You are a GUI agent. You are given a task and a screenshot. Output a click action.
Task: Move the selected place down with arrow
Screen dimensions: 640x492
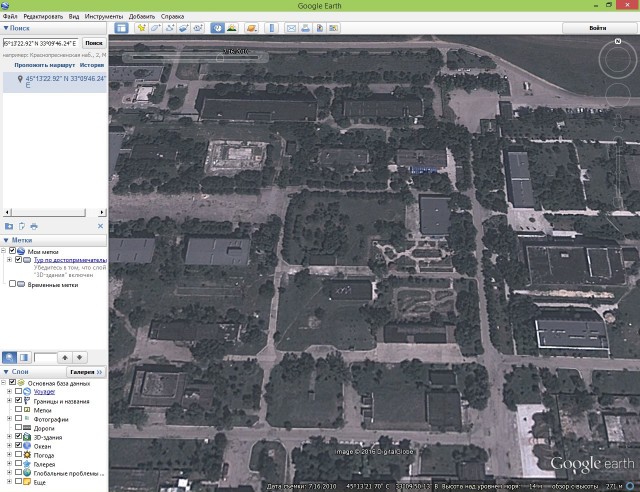tap(80, 357)
